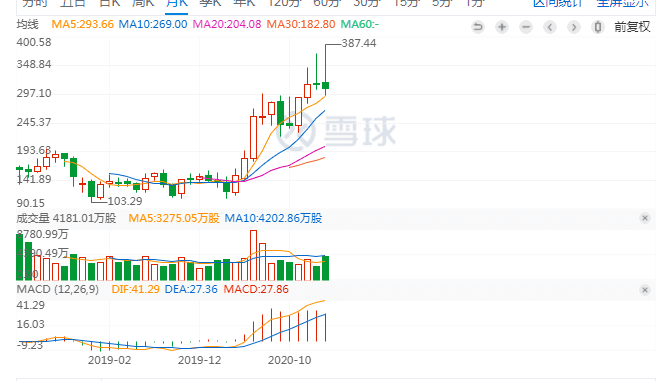Click the MA60:- legend label
This screenshot has height=381, width=667.
pos(359,24)
